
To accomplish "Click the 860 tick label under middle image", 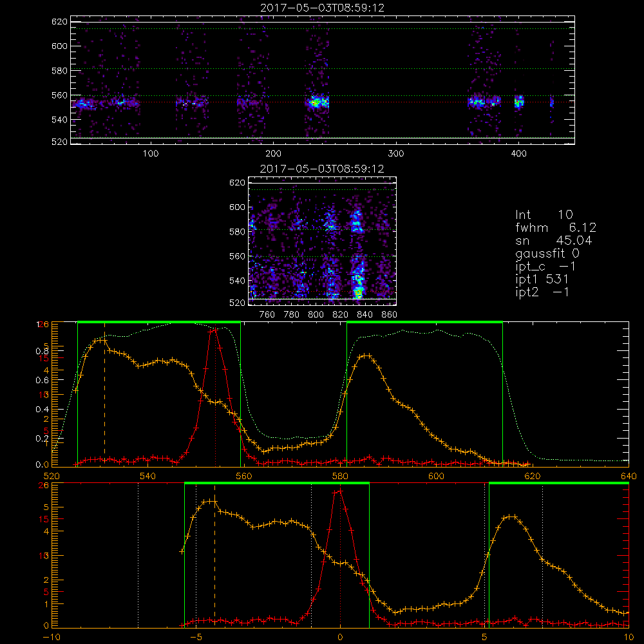I will click(390, 315).
